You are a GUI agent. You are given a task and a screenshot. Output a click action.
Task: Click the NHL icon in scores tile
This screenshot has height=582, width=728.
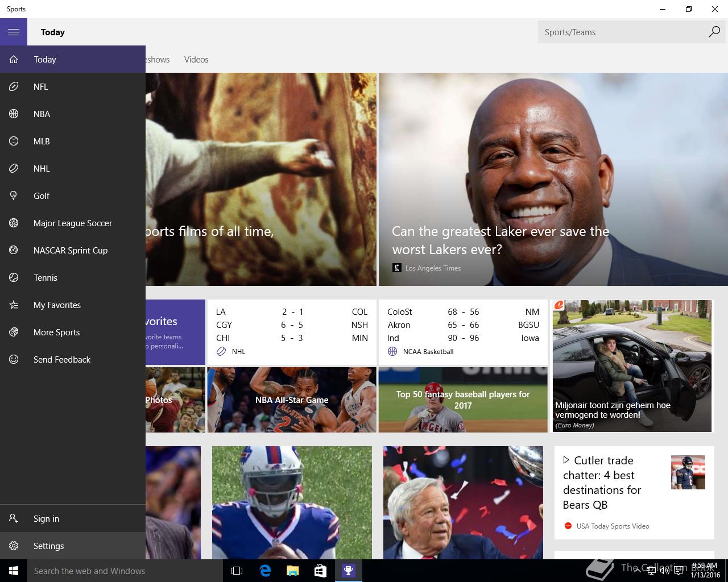coord(221,351)
